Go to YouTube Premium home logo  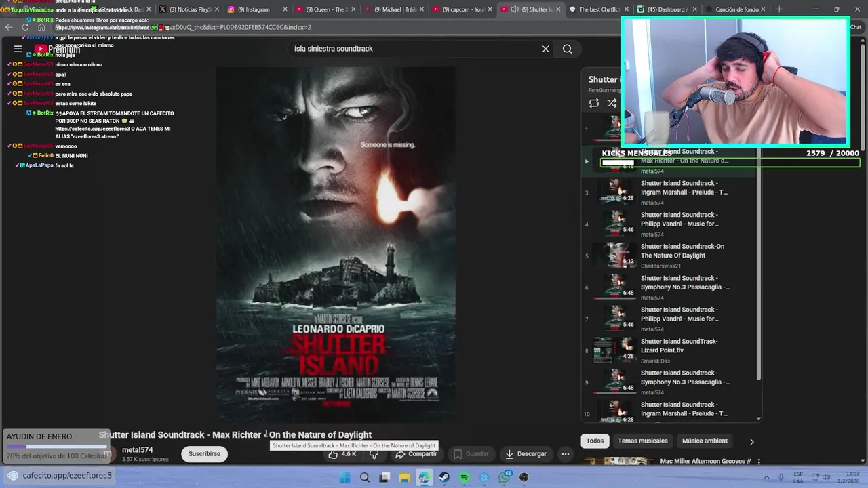(58, 49)
